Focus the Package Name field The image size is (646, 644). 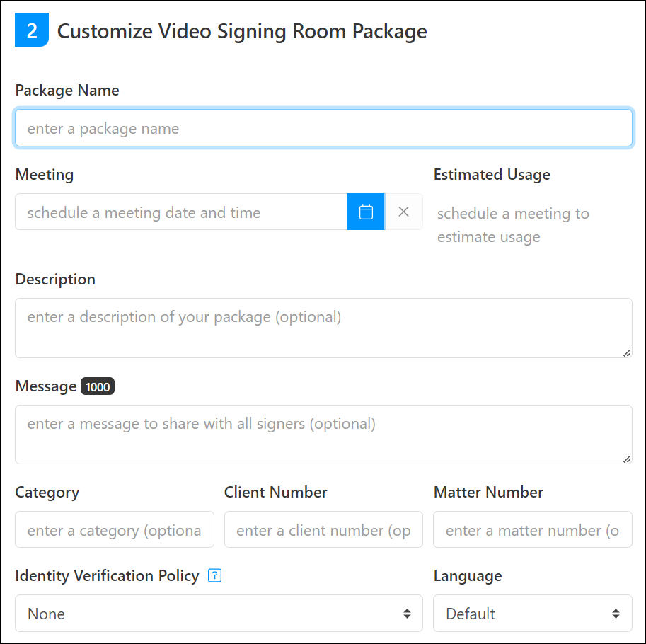tap(323, 127)
